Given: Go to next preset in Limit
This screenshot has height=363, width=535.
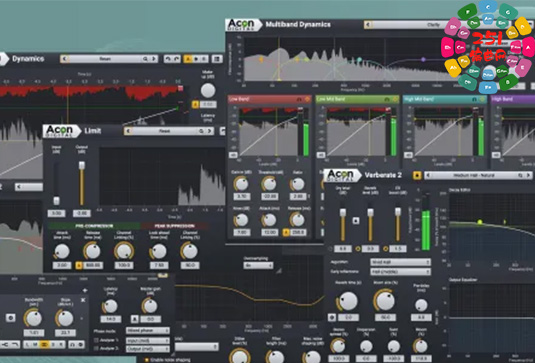Looking at the screenshot, I should tap(209, 131).
